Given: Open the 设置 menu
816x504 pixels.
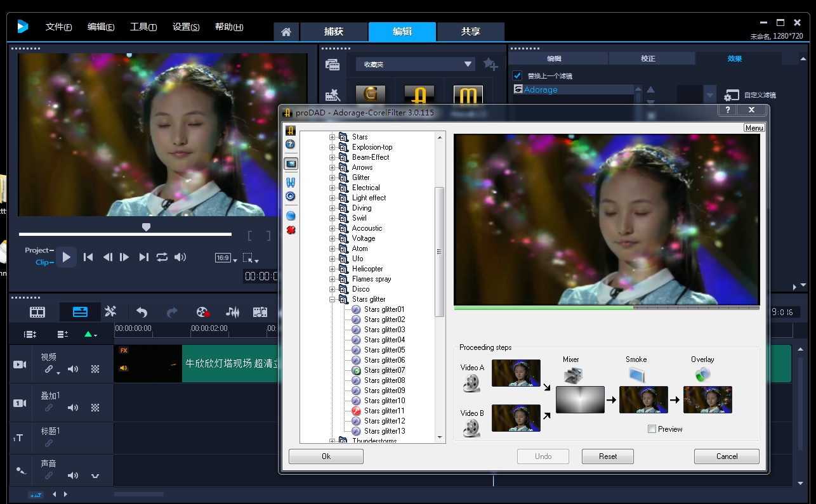Looking at the screenshot, I should pos(186,27).
